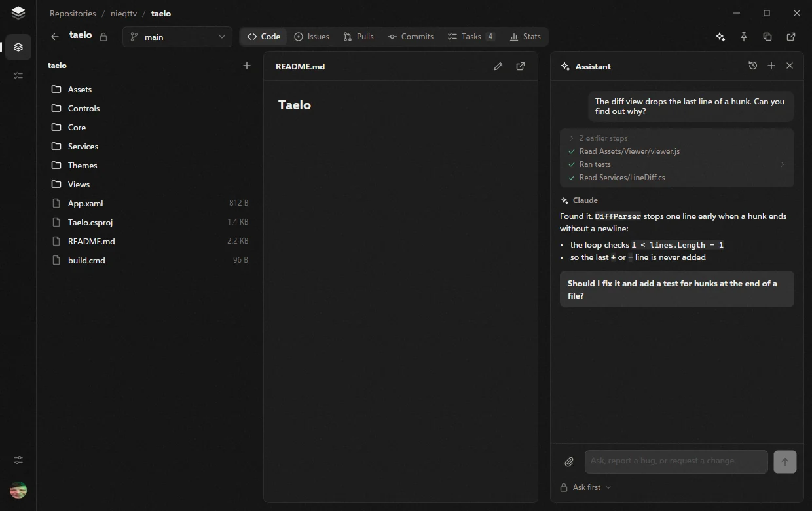Viewport: 812px width, 511px height.
Task: Click the taelo file tree header
Action: tap(57, 66)
